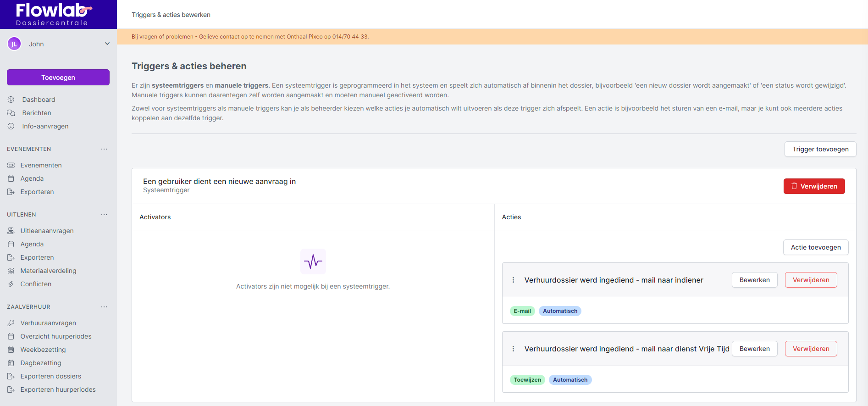Click Actie toevoegen button
Image resolution: width=868 pixels, height=406 pixels.
(x=816, y=247)
